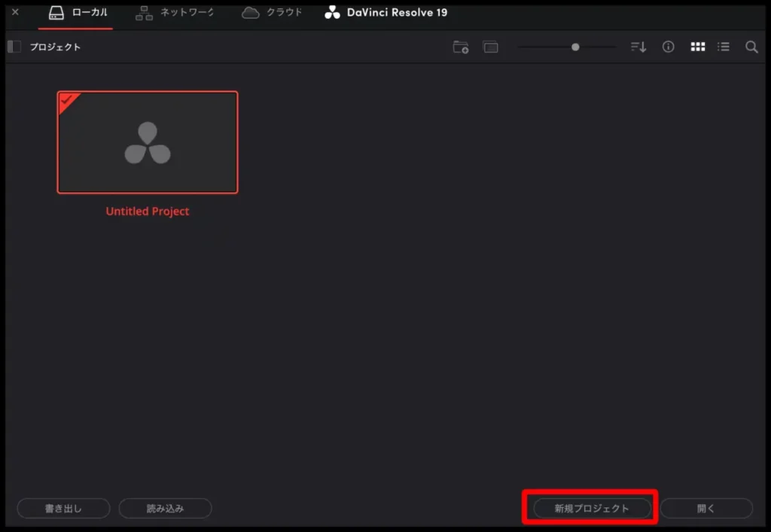Select the Untitled Project thumbnail
The image size is (771, 532).
tap(148, 142)
